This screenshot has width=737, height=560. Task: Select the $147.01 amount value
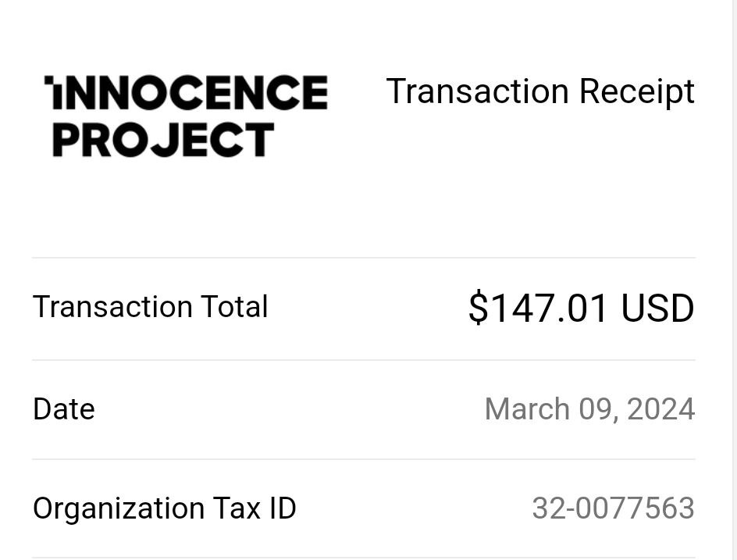(538, 308)
